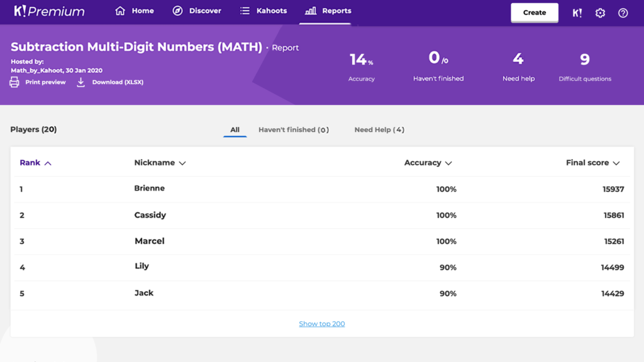Click the Home house icon
This screenshot has width=644, height=362.
pyautogui.click(x=120, y=11)
